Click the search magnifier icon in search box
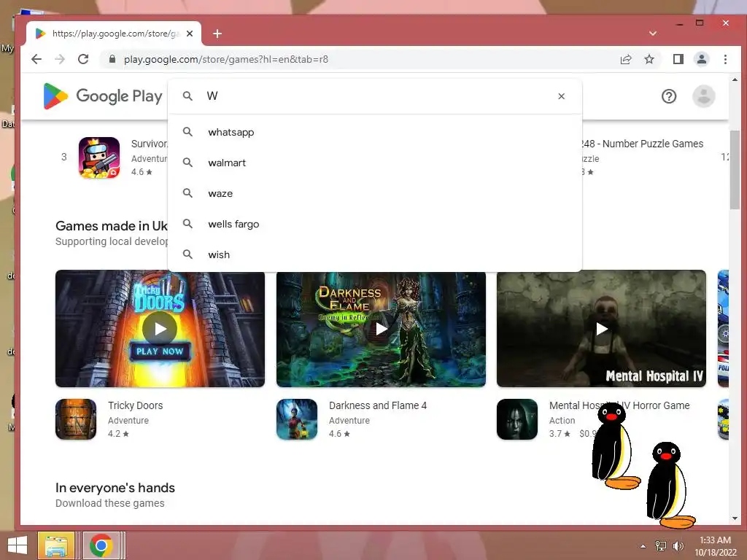This screenshot has width=747, height=560. pyautogui.click(x=187, y=96)
